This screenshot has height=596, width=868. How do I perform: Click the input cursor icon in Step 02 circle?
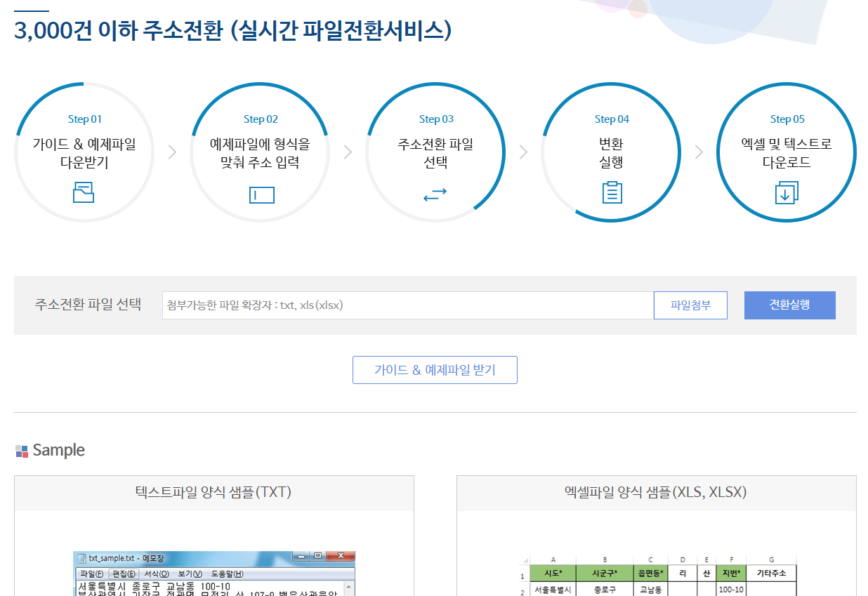(x=260, y=194)
